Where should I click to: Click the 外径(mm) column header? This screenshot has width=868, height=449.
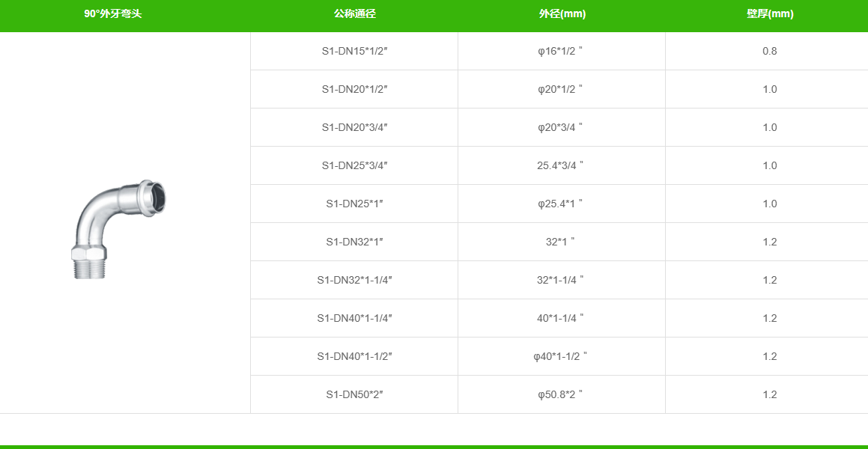[x=562, y=14]
